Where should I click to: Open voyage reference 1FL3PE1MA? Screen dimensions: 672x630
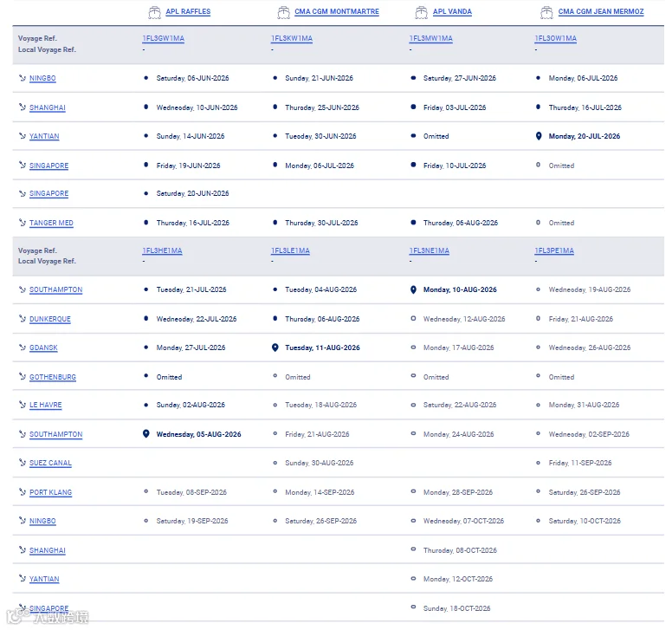(x=554, y=250)
